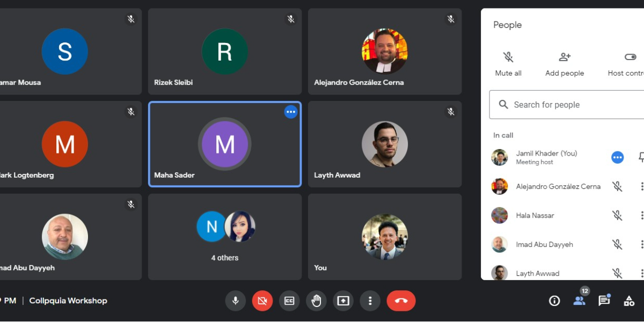Open more options for Hala Nassar

point(641,215)
